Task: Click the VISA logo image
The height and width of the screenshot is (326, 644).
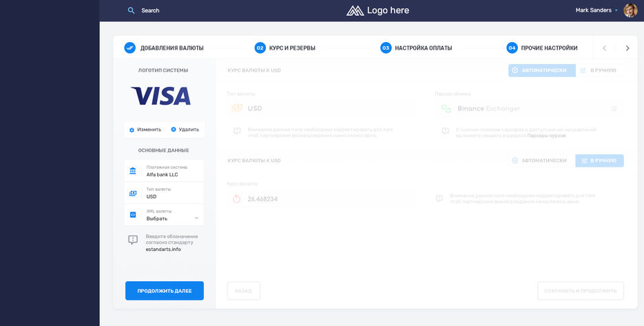Action: coord(160,96)
